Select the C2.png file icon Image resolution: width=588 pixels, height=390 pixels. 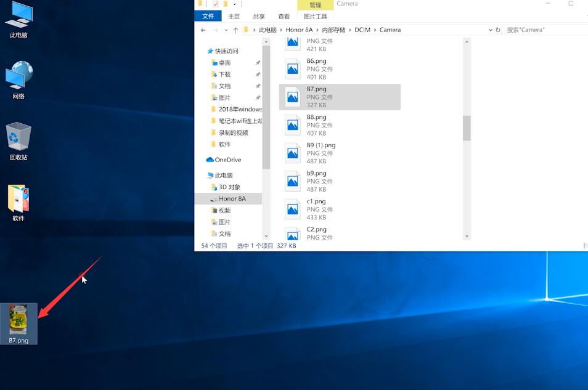tap(293, 234)
